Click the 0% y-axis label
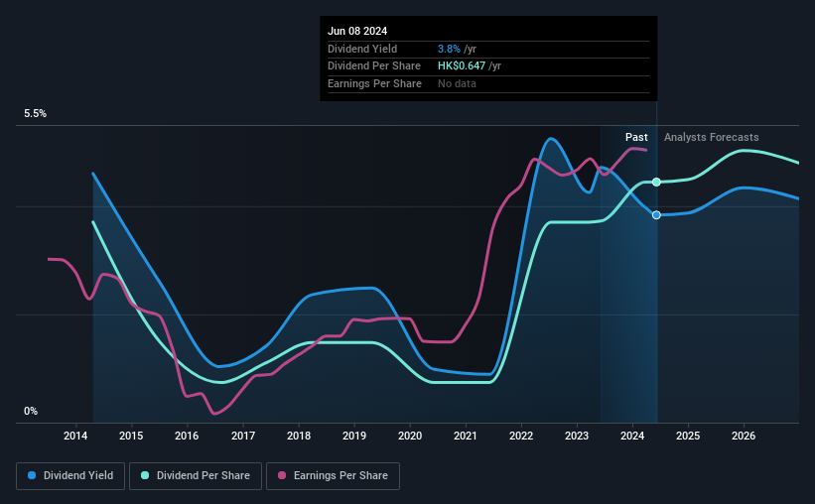The width and height of the screenshot is (815, 504). [31, 411]
